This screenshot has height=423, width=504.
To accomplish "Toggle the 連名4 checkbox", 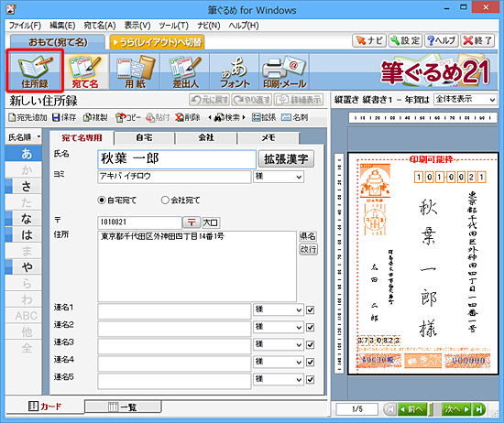I will pyautogui.click(x=310, y=363).
